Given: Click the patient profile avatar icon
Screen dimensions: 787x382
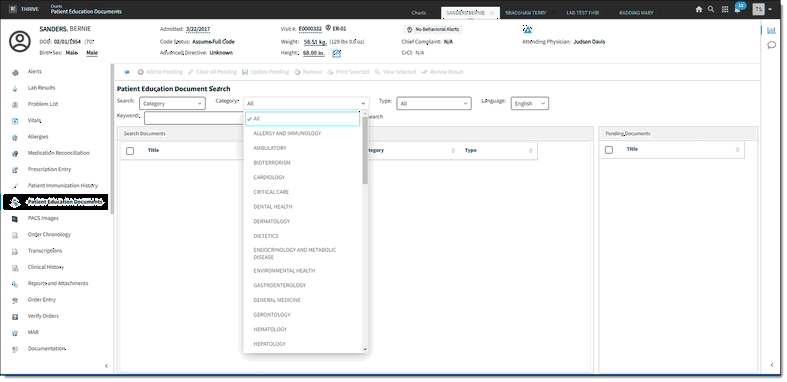Looking at the screenshot, I should pyautogui.click(x=20, y=42).
